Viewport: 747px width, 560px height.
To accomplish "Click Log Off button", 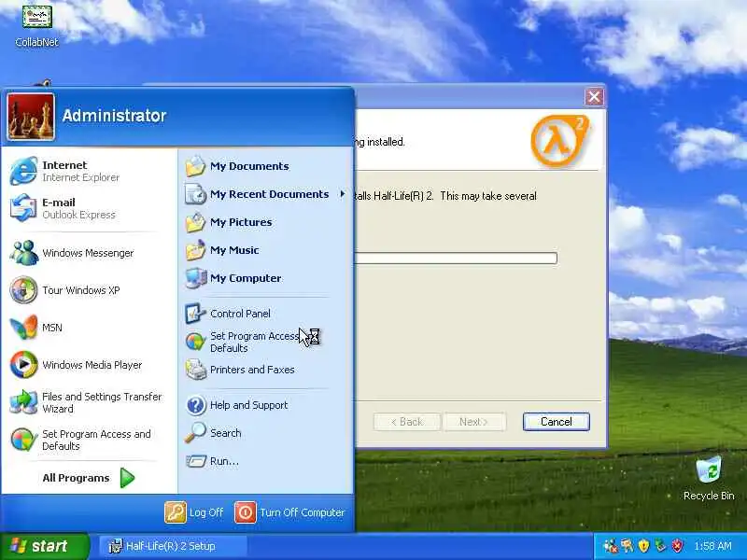I will (x=194, y=512).
